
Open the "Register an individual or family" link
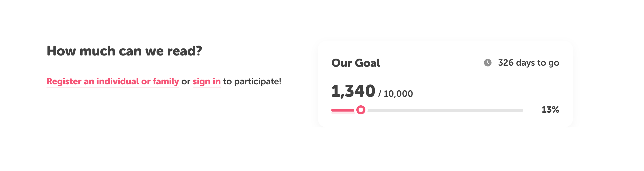(113, 82)
